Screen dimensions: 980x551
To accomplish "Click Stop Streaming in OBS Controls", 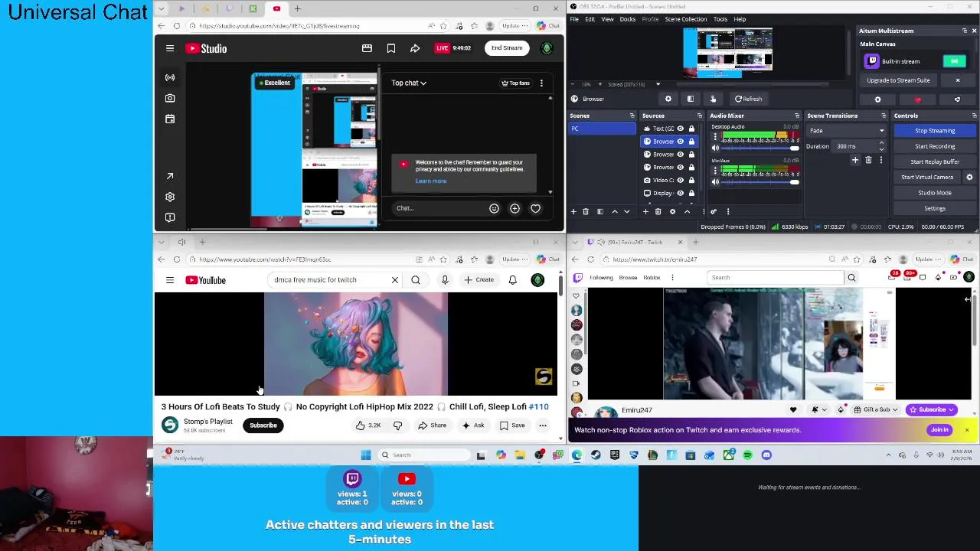I will 935,131.
